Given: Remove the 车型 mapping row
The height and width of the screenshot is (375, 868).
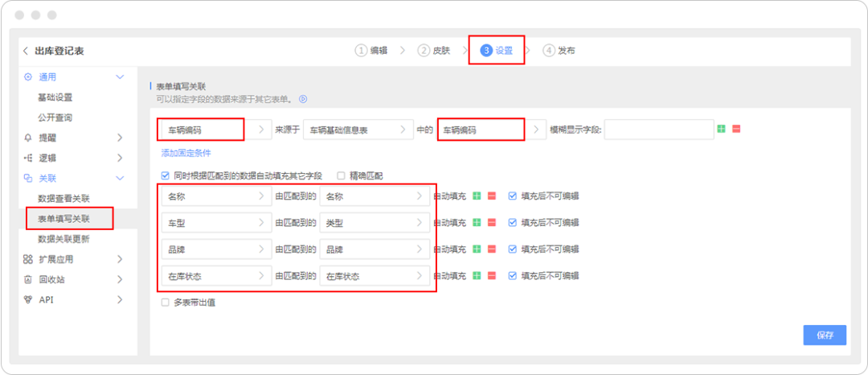Looking at the screenshot, I should tap(491, 222).
